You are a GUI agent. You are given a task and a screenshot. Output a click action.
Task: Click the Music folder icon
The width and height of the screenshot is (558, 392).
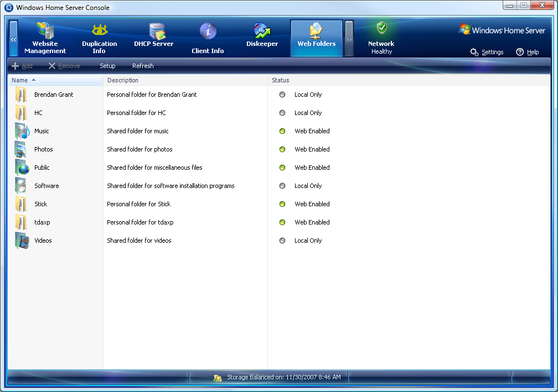[22, 131]
